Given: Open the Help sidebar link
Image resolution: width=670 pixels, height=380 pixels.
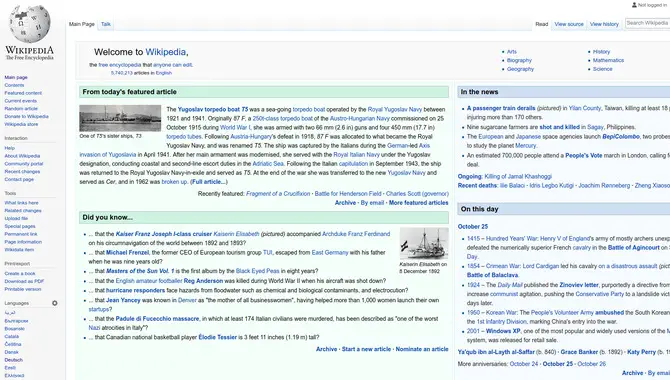Looking at the screenshot, I should click(x=9, y=148).
